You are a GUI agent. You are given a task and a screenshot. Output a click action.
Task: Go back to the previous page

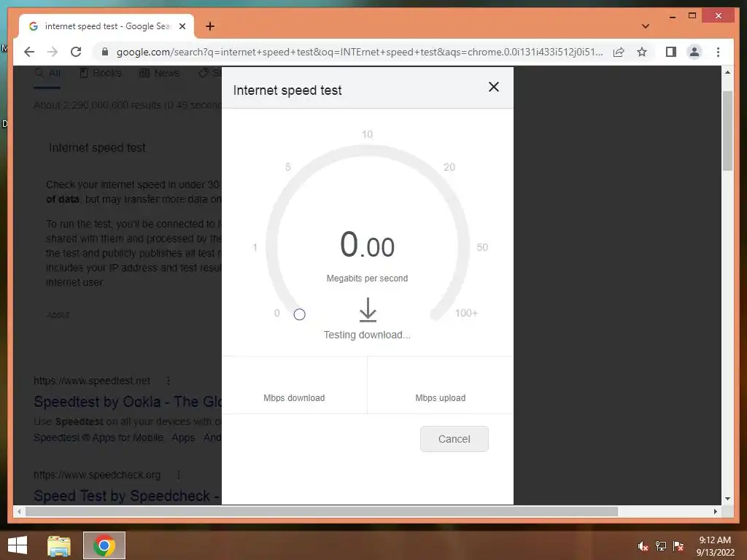pyautogui.click(x=29, y=52)
